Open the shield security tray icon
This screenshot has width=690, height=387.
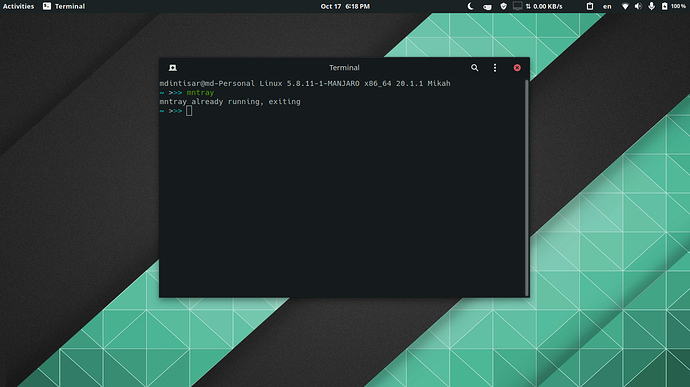(503, 6)
